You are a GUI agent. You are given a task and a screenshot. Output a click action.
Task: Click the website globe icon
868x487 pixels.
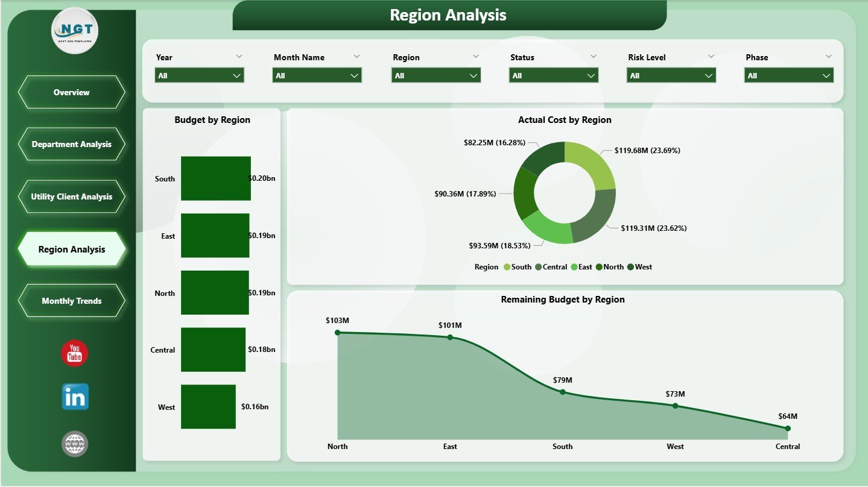(74, 444)
